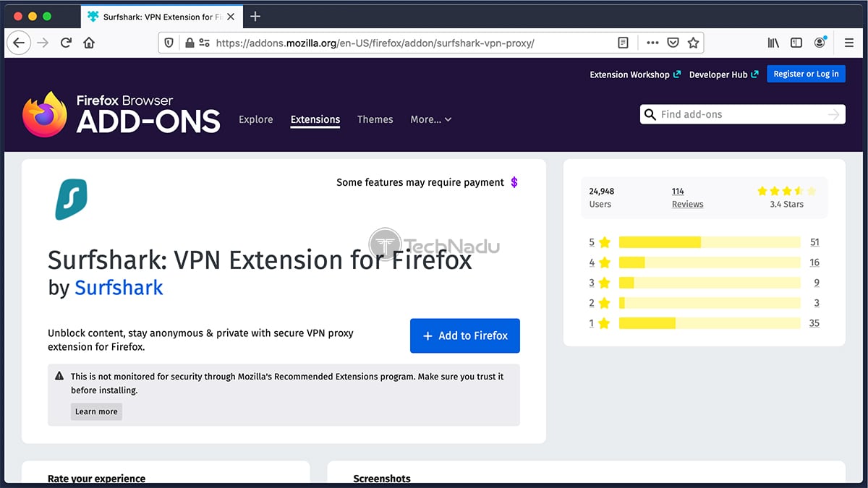Filter reviews by 2 stars row
Image resolution: width=868 pixels, height=488 pixels.
tap(704, 303)
